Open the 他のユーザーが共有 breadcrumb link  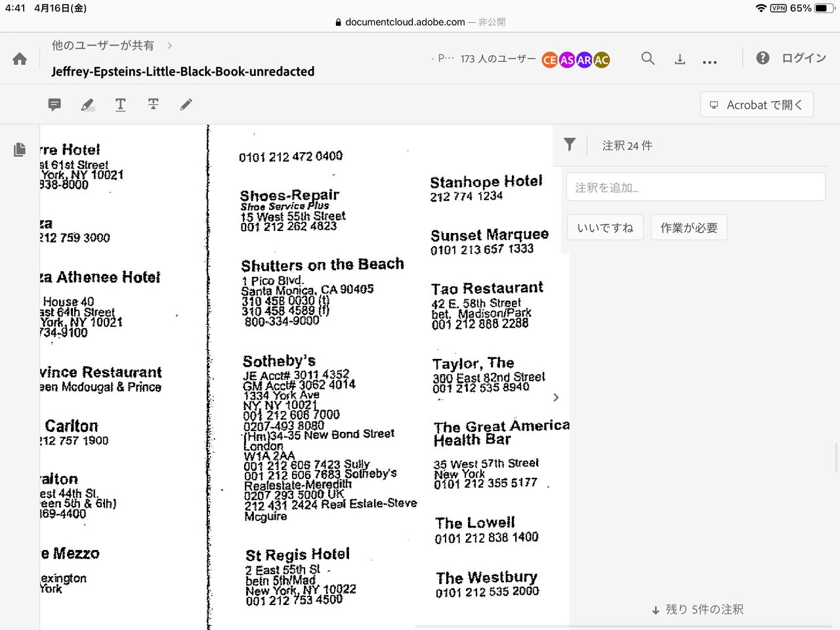click(x=103, y=45)
